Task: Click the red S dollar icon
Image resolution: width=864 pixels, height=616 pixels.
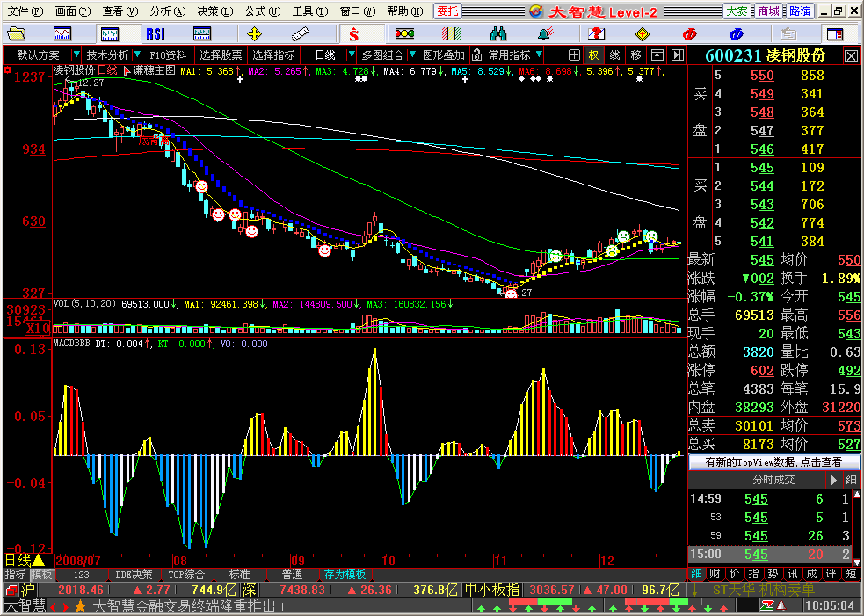Action: [353, 35]
